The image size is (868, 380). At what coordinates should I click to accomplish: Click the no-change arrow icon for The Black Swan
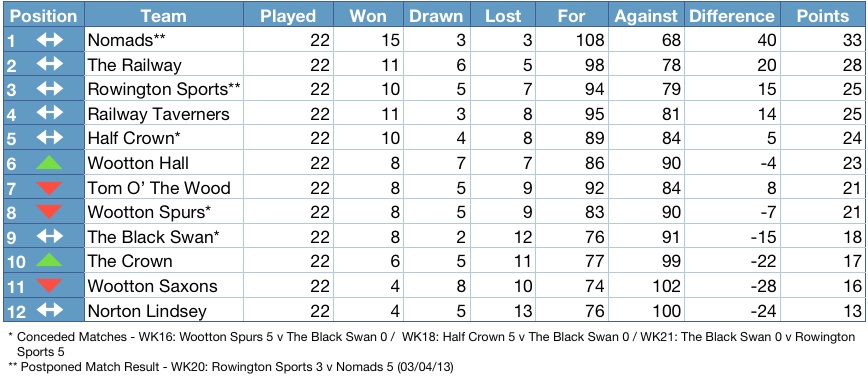(50, 237)
